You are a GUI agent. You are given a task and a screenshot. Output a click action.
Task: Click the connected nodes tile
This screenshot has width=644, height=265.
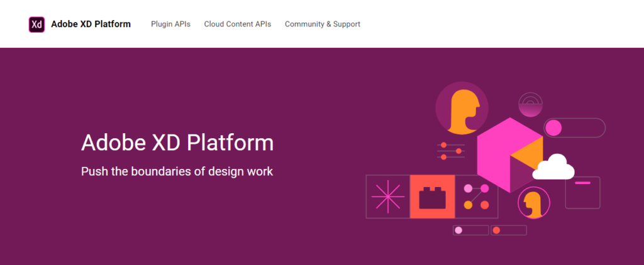click(476, 197)
